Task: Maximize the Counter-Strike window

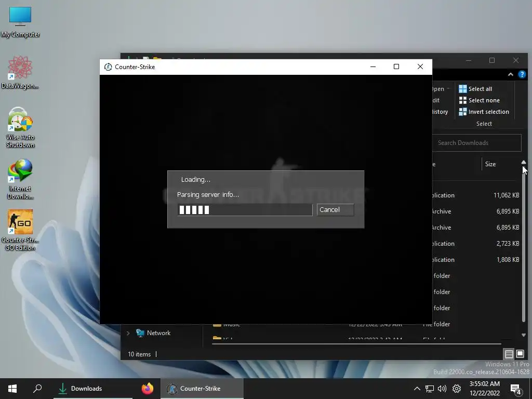Action: tap(396, 67)
